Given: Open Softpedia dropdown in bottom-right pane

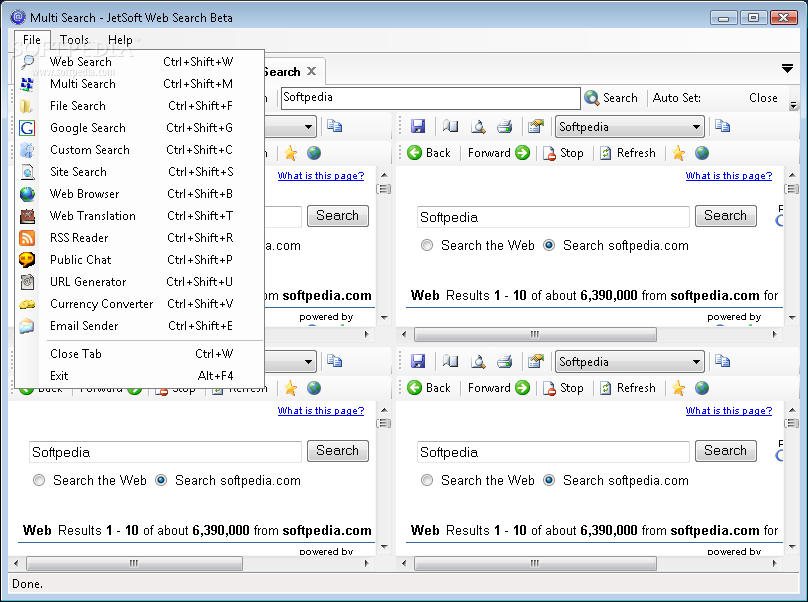Looking at the screenshot, I should [x=630, y=362].
